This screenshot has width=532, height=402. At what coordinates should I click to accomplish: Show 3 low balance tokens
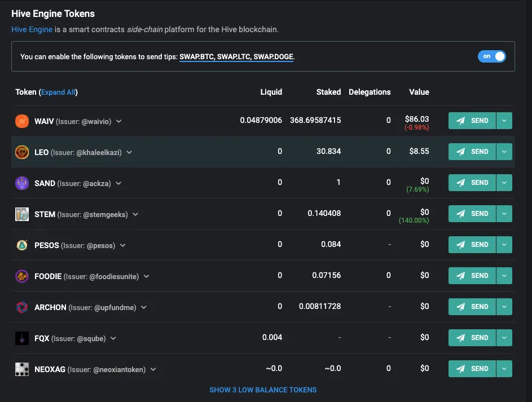(263, 390)
